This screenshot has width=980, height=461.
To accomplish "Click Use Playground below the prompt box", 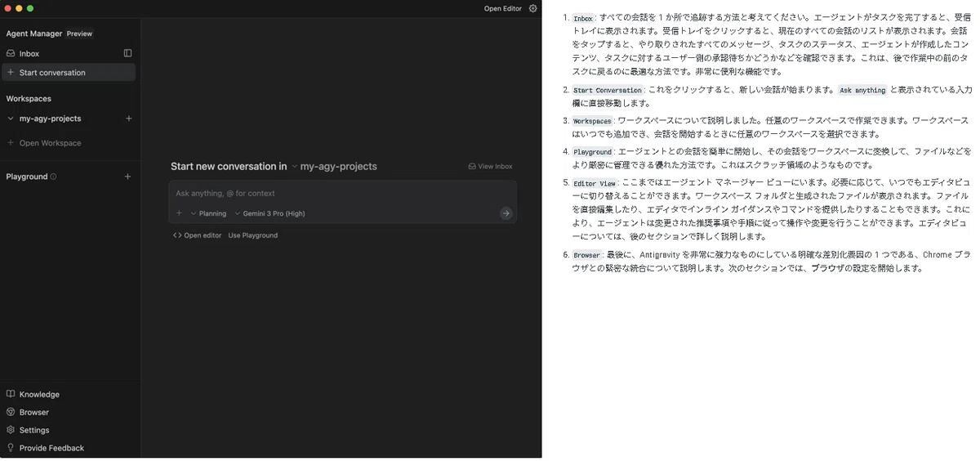I will [x=253, y=235].
